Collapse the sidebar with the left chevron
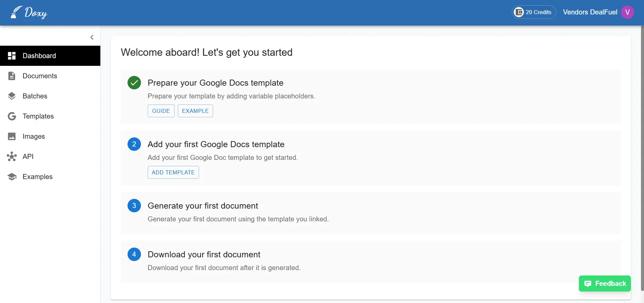644x303 pixels. click(x=92, y=37)
